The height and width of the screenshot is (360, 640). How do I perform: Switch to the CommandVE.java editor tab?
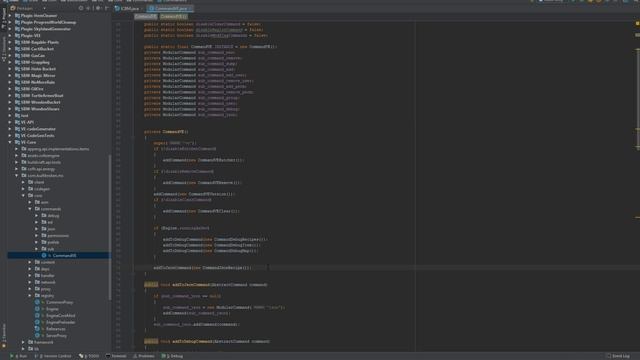point(171,8)
